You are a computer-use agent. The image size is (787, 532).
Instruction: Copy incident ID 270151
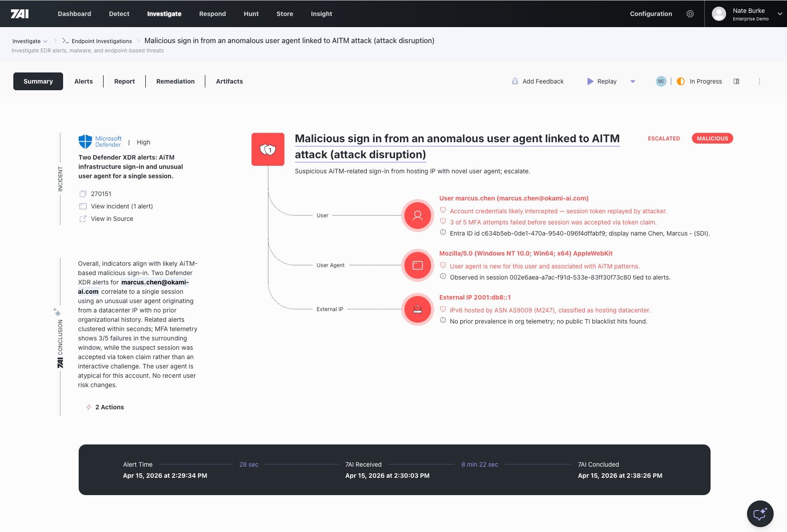pos(83,194)
